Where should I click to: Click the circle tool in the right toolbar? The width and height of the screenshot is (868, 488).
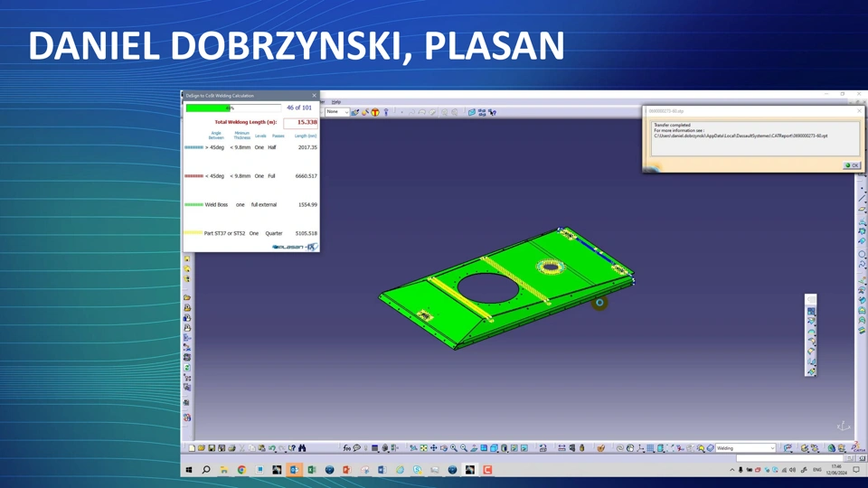(862, 255)
